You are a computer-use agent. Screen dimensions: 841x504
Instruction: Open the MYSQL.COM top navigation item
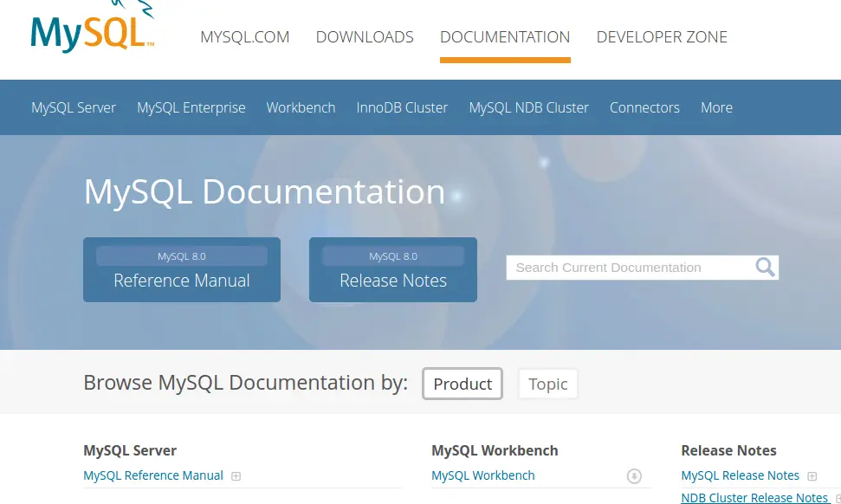pyautogui.click(x=244, y=37)
